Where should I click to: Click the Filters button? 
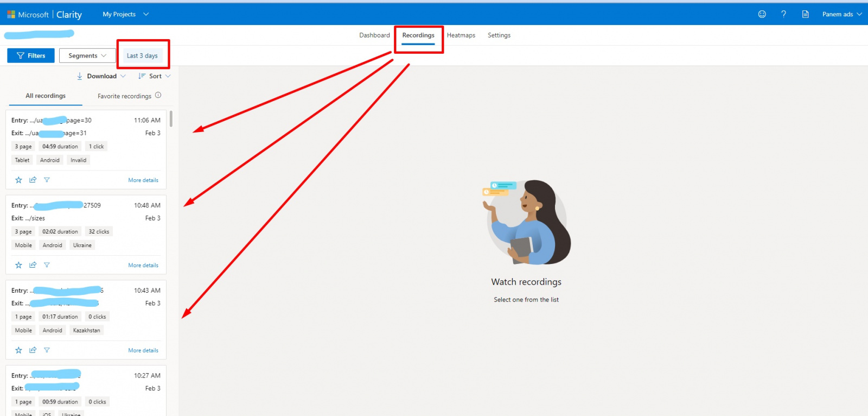[x=31, y=55]
